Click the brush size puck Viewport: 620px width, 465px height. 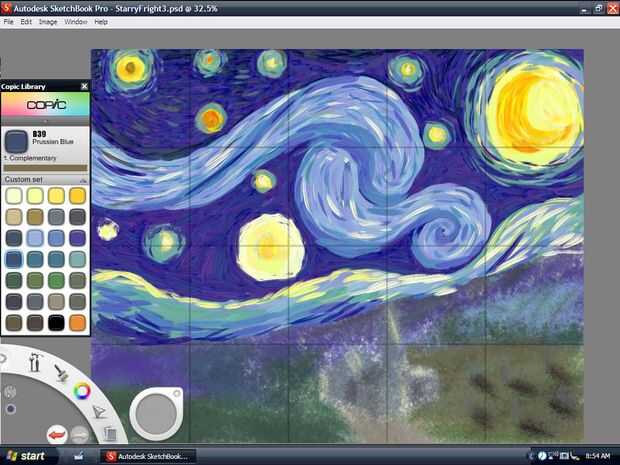tap(156, 414)
